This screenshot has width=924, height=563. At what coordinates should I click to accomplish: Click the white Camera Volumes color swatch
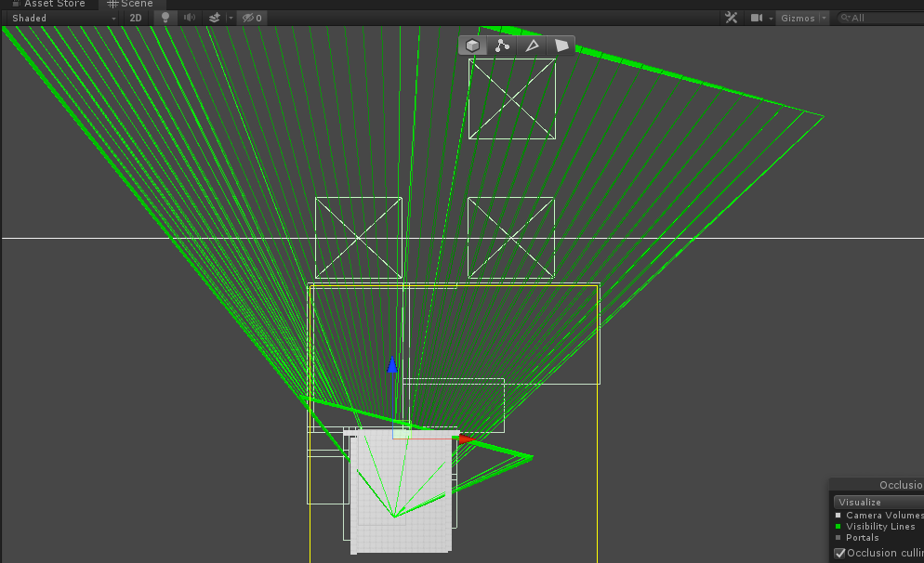point(838,516)
